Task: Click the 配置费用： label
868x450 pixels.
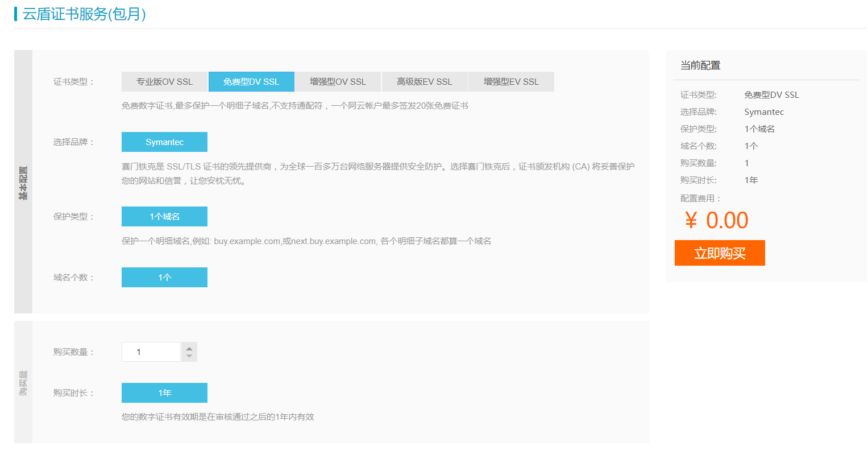Action: click(701, 199)
